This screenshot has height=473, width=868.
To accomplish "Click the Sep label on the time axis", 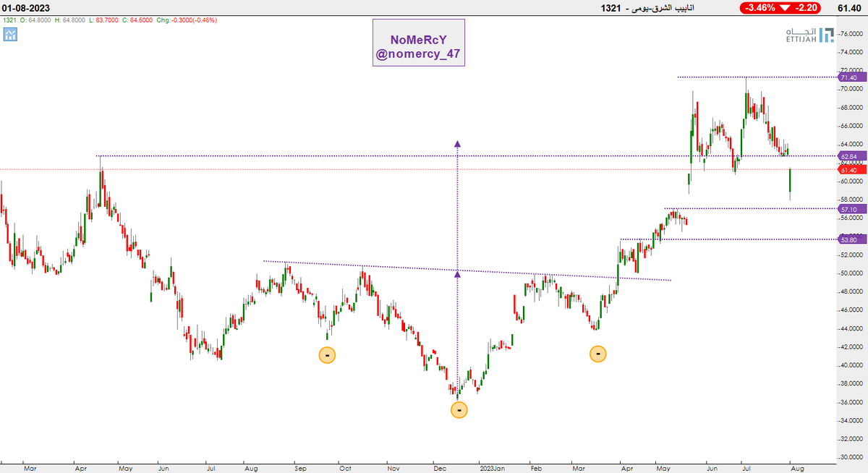I will (300, 467).
